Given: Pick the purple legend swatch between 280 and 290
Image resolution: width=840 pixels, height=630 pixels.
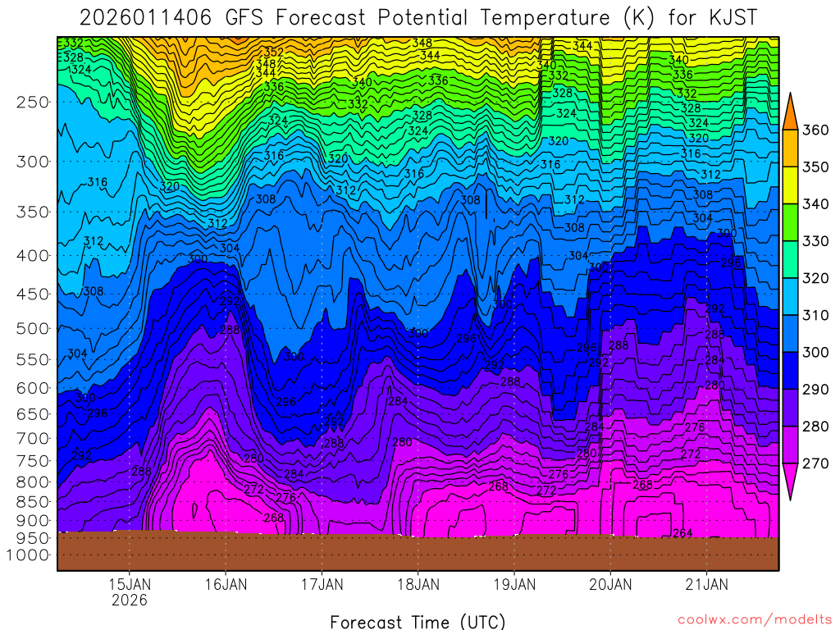Looking at the screenshot, I should (790, 408).
